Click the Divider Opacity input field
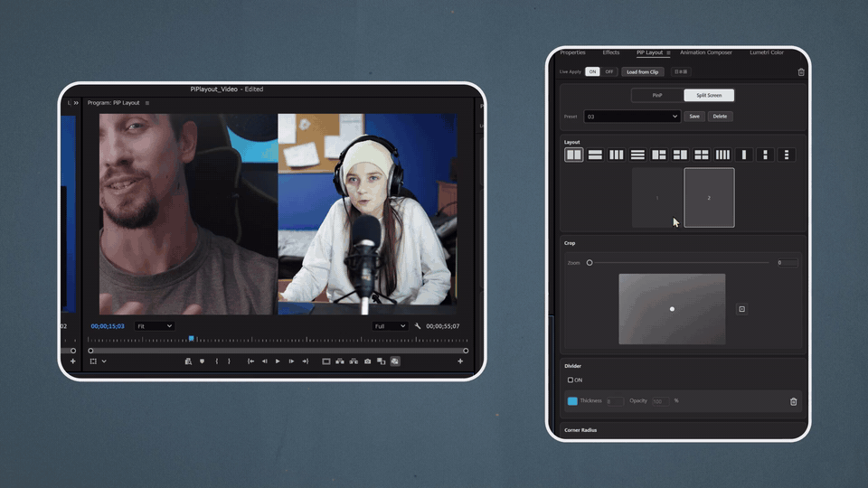This screenshot has height=488, width=868. point(660,401)
